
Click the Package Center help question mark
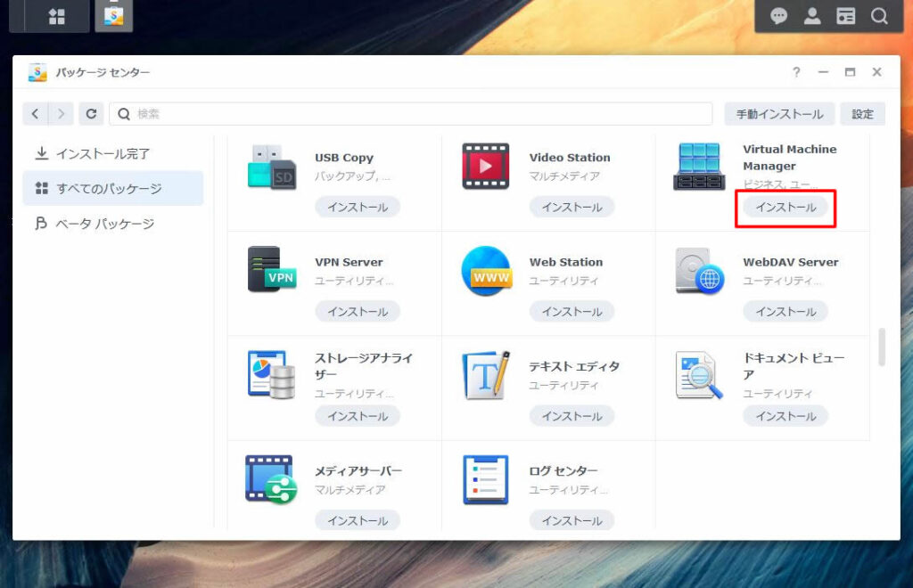pos(796,72)
